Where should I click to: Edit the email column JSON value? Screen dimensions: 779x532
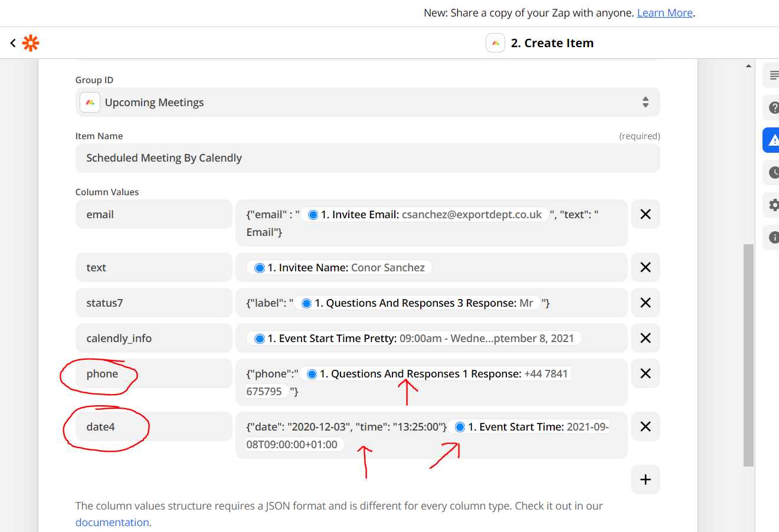[431, 223]
